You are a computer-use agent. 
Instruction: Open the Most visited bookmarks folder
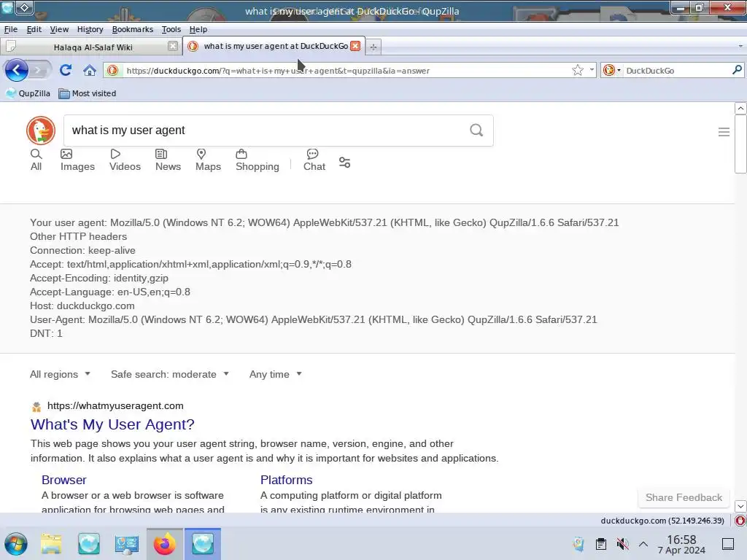[x=88, y=93]
